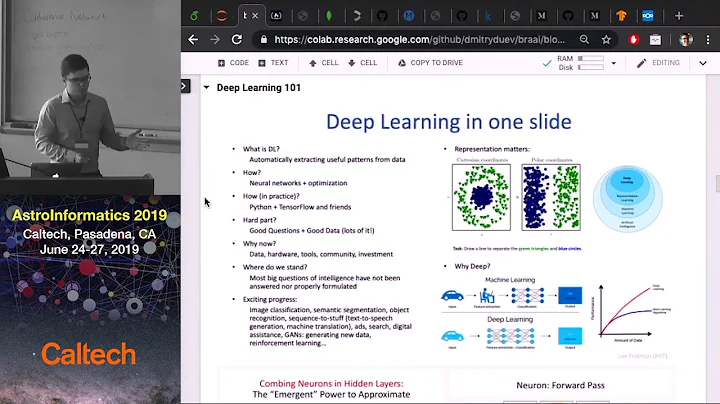
Task: Open GitHub tab between the two Medium tabs
Action: (568, 16)
